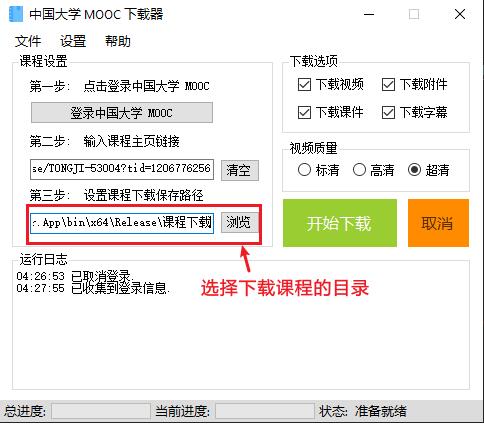Screen dimensions: 484x424
Task: Open the 文件 menu
Action: pos(28,41)
